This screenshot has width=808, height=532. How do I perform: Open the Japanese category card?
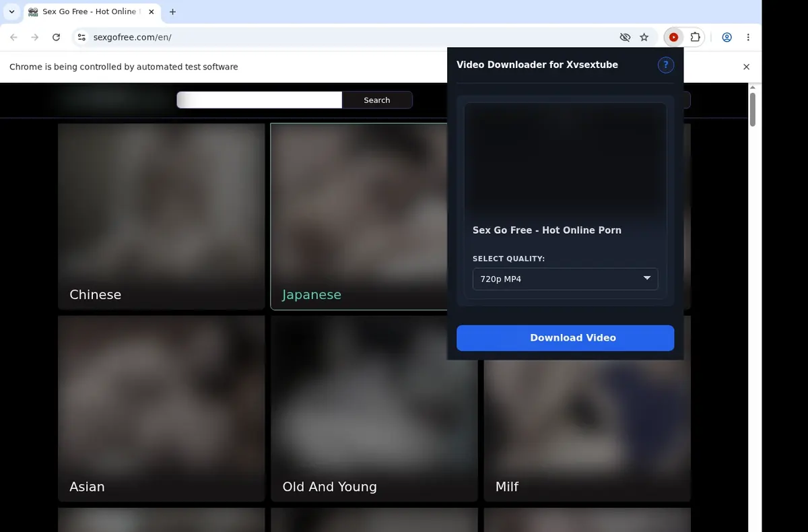click(x=359, y=216)
